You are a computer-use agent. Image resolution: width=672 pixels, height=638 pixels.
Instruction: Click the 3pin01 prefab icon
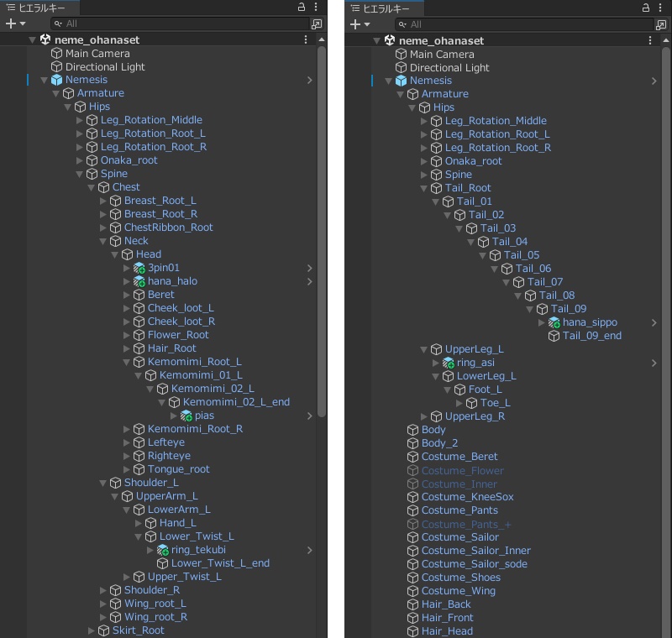point(139,268)
